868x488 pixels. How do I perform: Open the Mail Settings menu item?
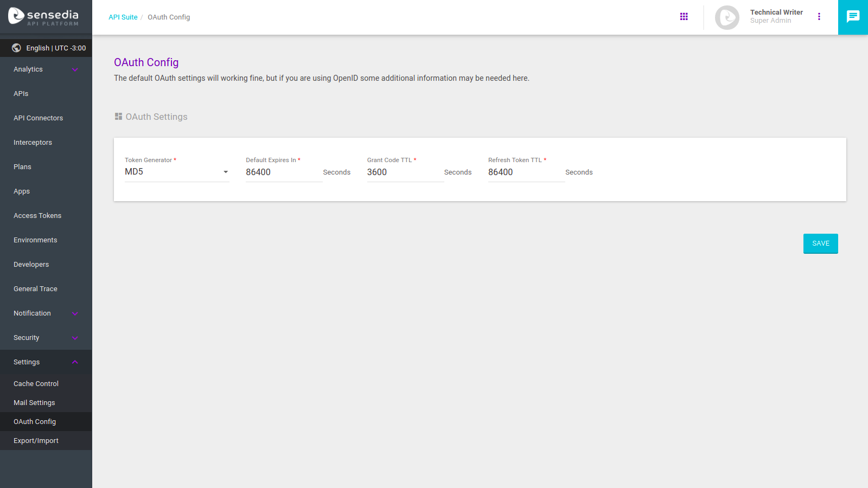pyautogui.click(x=34, y=402)
